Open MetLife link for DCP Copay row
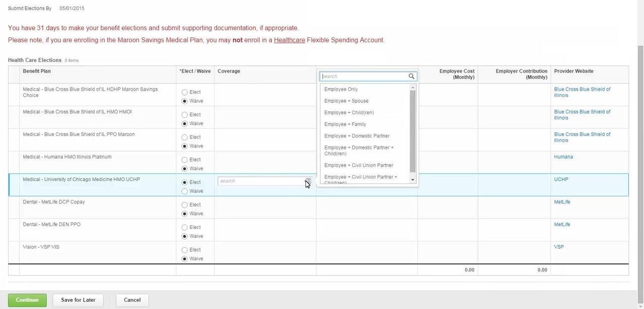 tap(562, 202)
